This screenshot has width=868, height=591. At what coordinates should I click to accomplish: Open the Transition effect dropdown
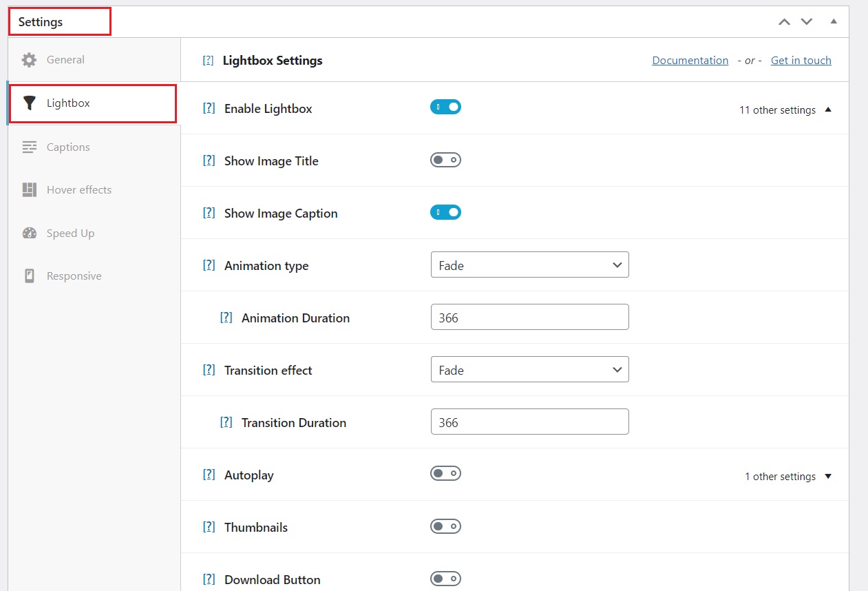click(x=529, y=370)
